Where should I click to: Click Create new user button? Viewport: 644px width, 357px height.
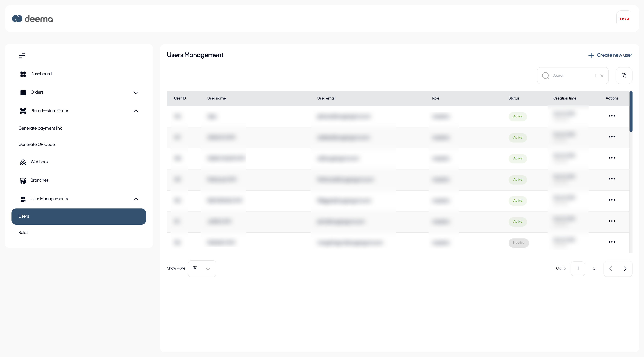pyautogui.click(x=610, y=55)
